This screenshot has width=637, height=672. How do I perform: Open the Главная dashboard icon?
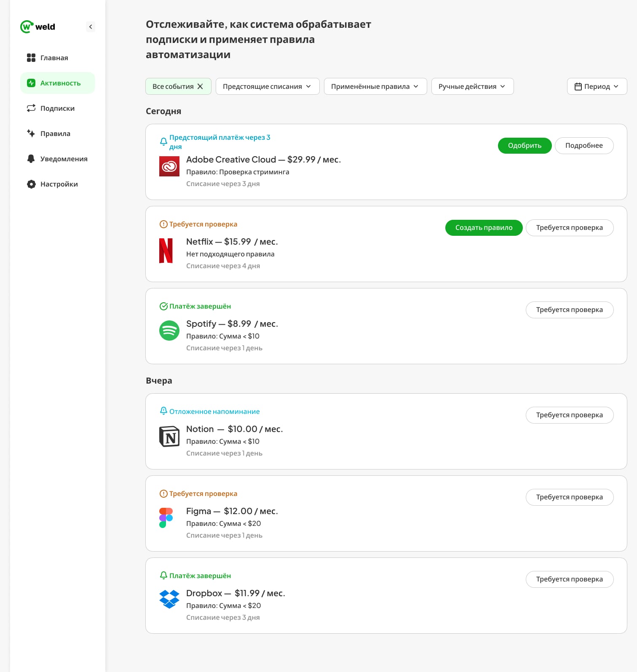[x=31, y=58]
